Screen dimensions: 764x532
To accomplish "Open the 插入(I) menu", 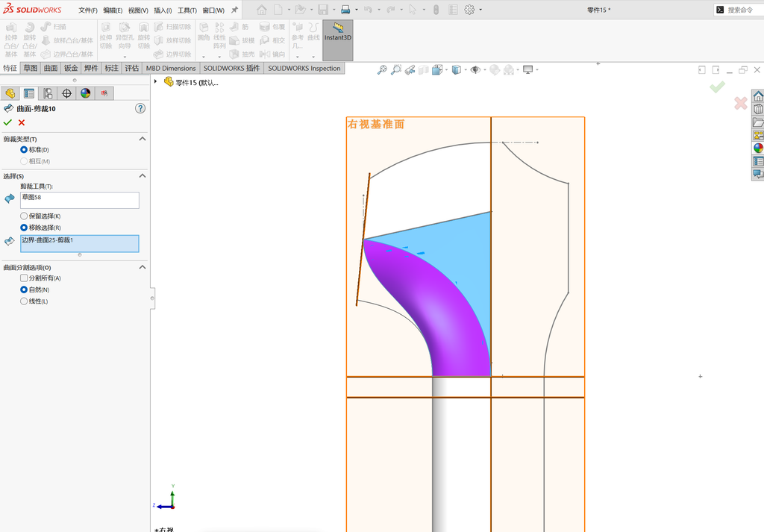I will tap(163, 10).
